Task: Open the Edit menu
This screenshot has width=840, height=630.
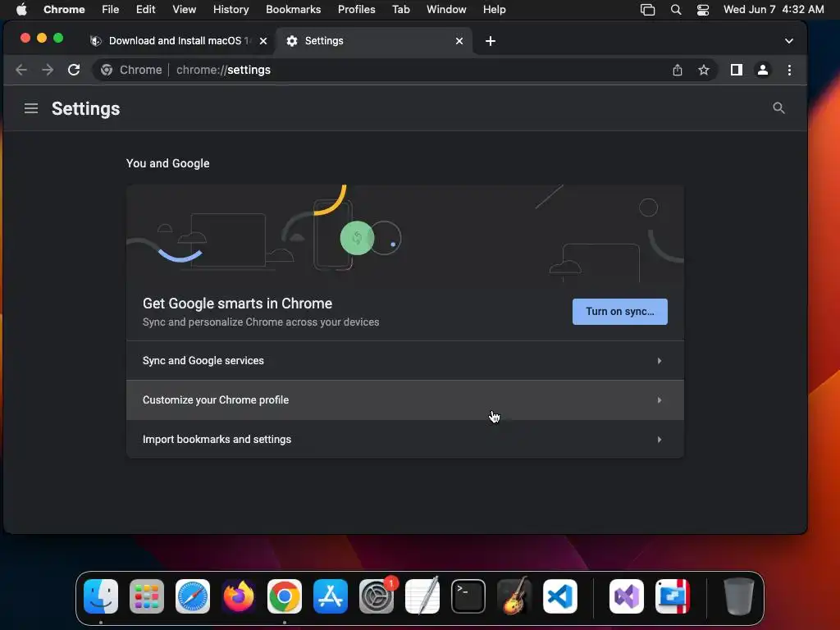Action: (145, 9)
